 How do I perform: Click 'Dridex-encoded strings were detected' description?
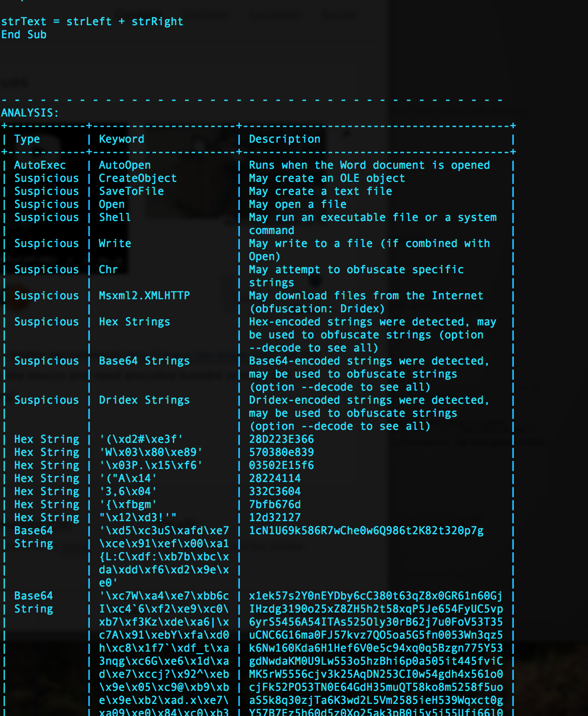coord(369,400)
